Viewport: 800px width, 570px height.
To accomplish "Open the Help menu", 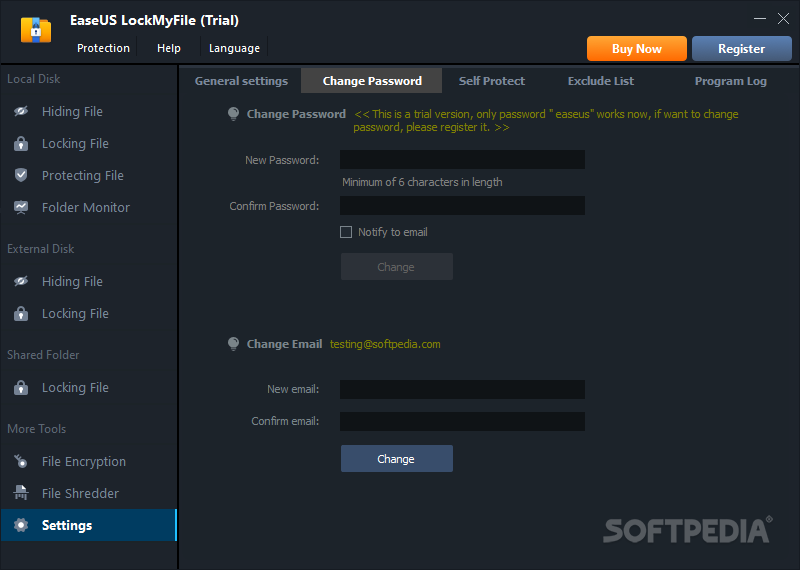I will click(x=168, y=48).
